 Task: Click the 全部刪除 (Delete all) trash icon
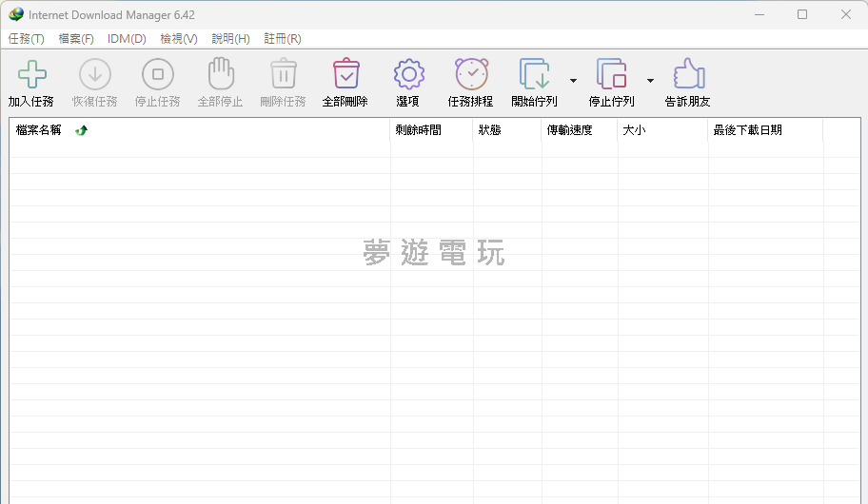(345, 74)
